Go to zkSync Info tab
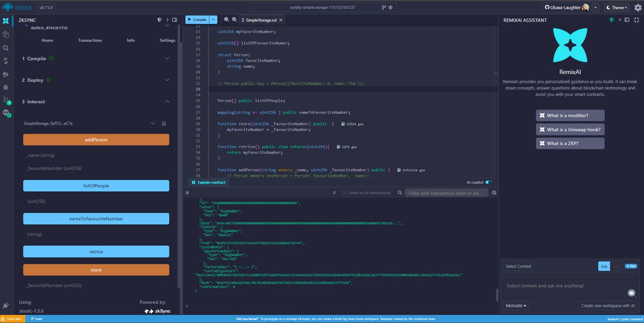Image resolution: width=644 pixels, height=323 pixels. point(131,40)
